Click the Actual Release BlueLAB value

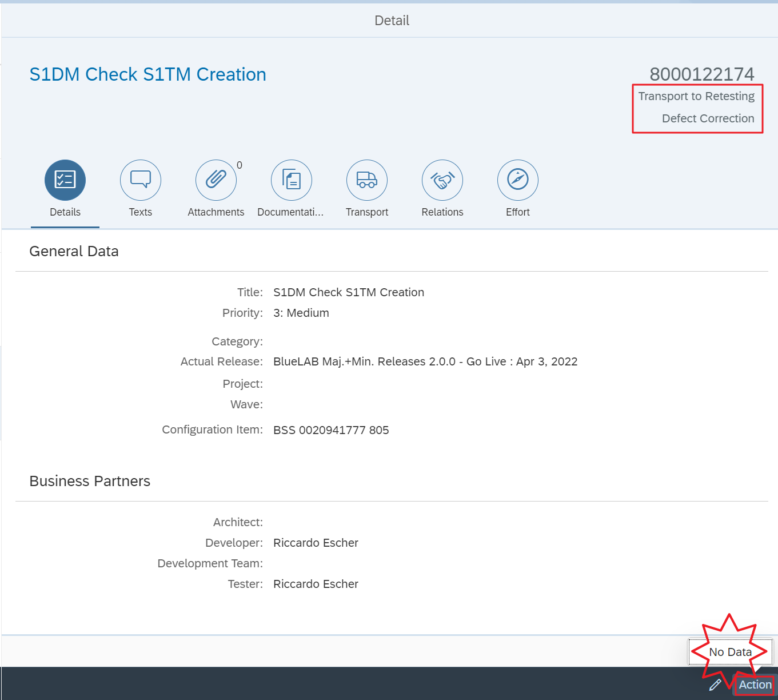[x=425, y=361]
